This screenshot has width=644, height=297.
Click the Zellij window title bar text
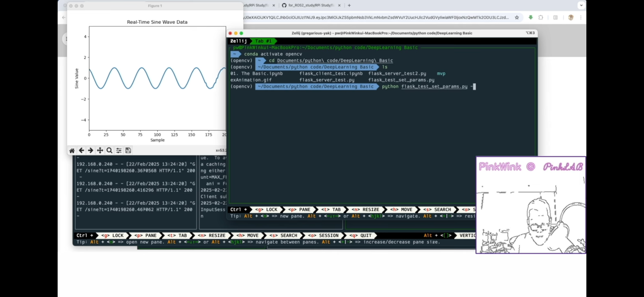point(382,33)
